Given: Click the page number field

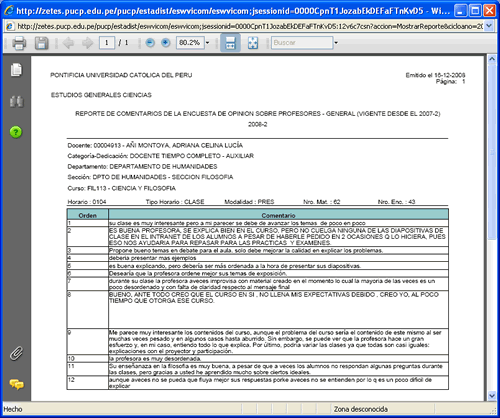Looking at the screenshot, I should pos(107,43).
